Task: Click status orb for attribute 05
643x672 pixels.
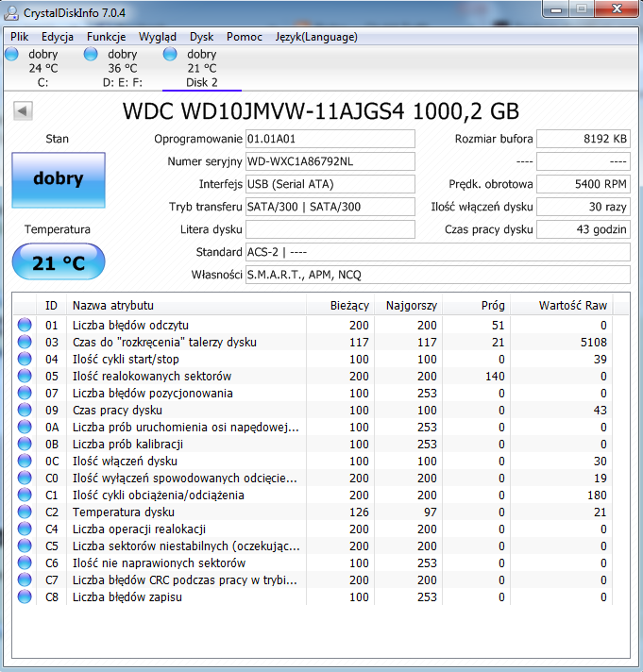Action: tap(25, 376)
